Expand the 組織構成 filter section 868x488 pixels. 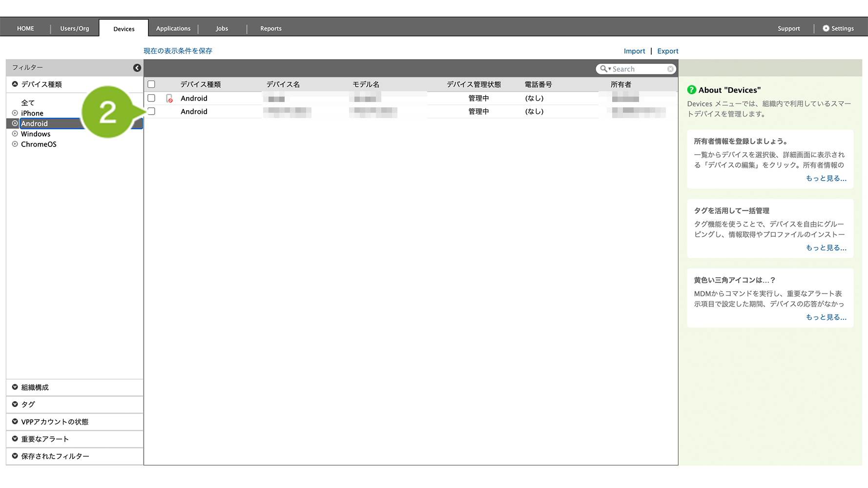point(35,387)
